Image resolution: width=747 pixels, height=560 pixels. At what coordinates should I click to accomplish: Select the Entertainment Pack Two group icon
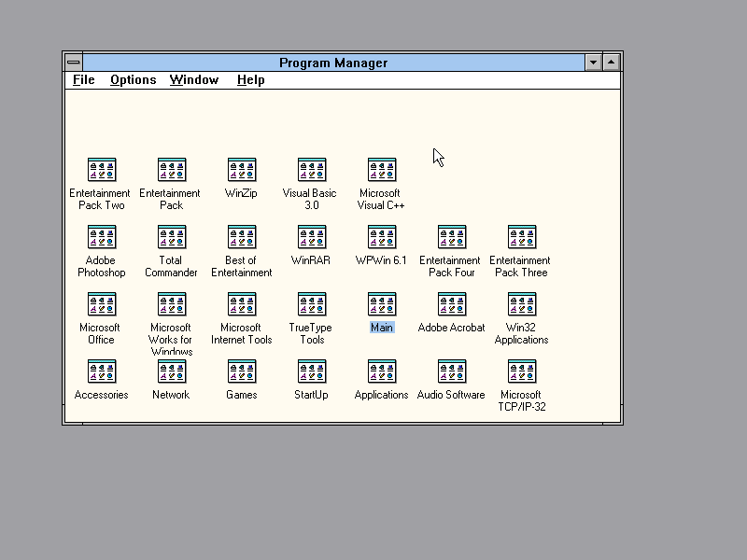tap(102, 170)
